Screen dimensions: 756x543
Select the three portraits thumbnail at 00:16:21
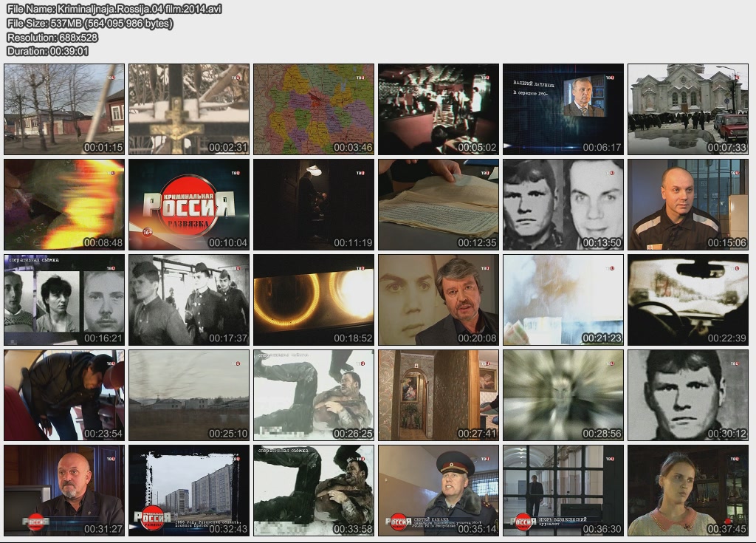click(64, 299)
